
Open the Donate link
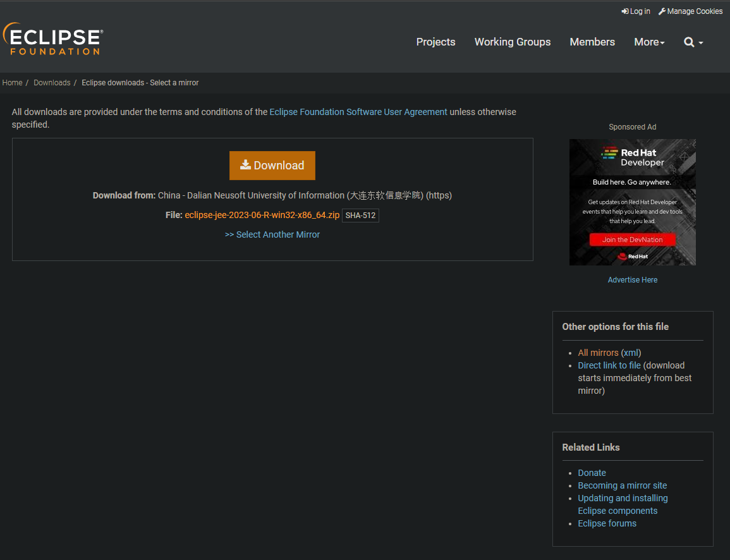592,473
